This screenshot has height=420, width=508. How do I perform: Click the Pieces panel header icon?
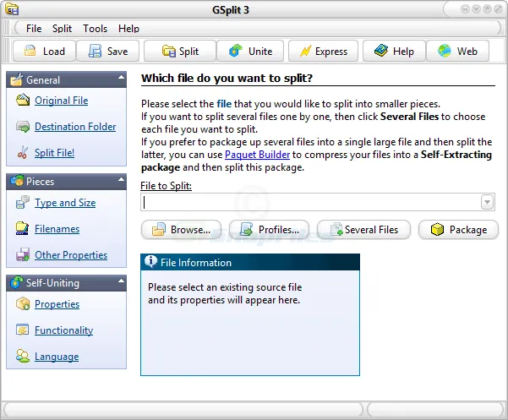17,181
